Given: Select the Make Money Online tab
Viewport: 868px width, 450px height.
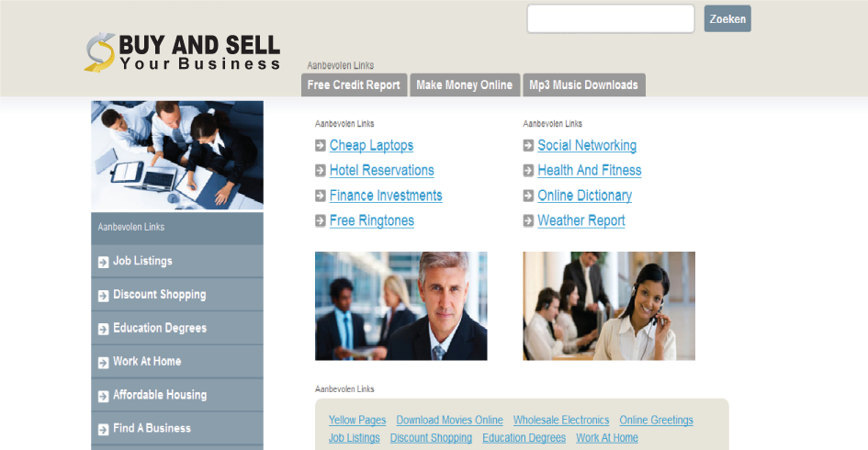Looking at the screenshot, I should pos(465,84).
